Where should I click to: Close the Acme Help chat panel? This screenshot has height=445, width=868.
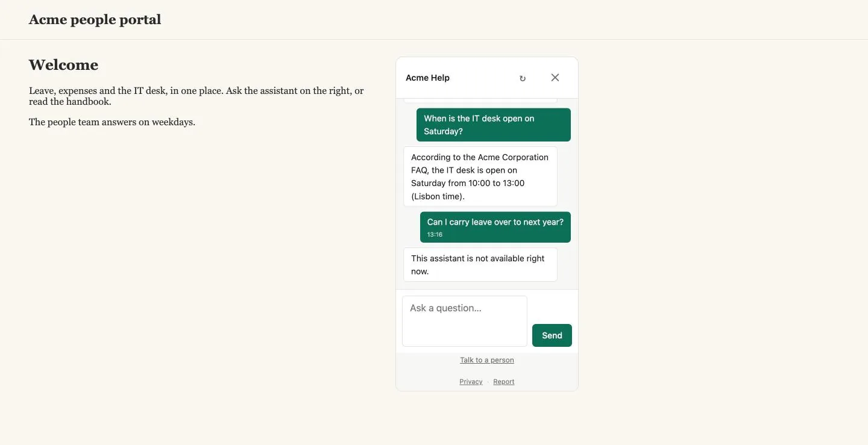pos(555,78)
